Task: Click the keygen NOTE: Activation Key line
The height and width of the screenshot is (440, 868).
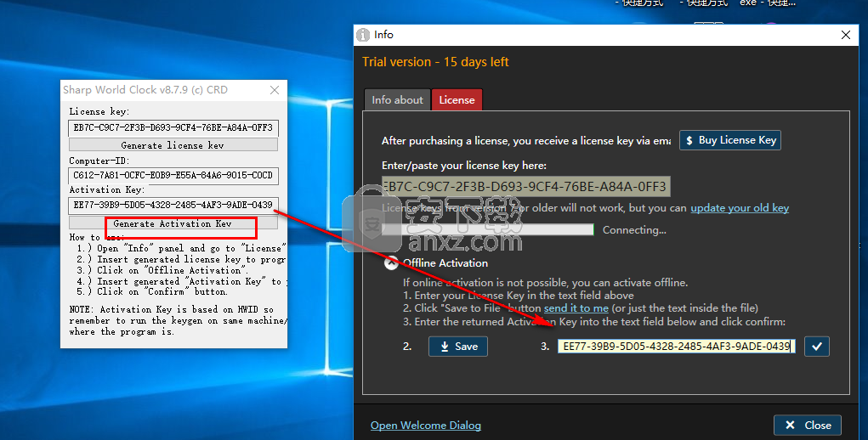Action: click(171, 309)
